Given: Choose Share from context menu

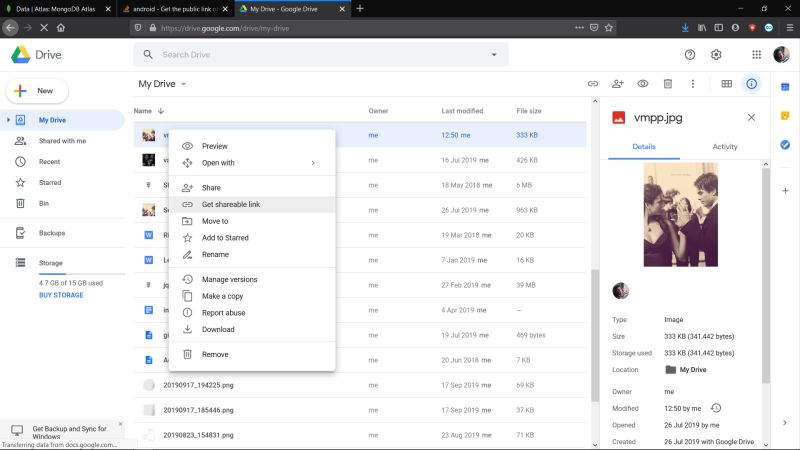Looking at the screenshot, I should pyautogui.click(x=252, y=188).
